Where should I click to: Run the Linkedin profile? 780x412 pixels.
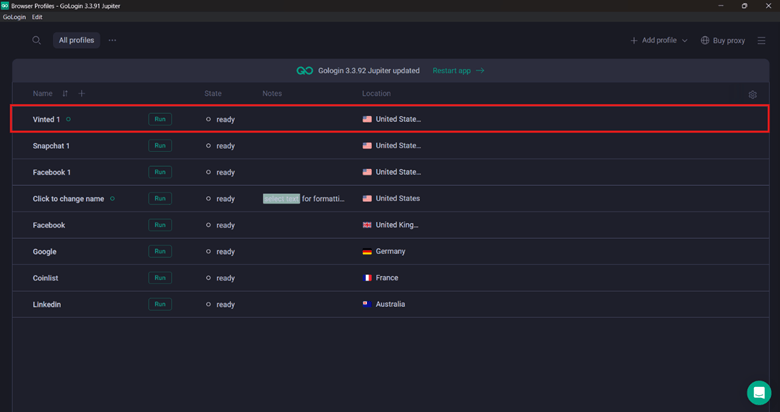tap(160, 304)
